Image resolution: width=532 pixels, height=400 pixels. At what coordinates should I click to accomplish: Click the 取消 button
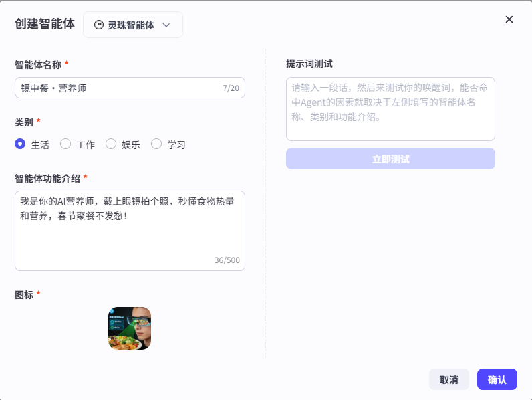tap(449, 379)
